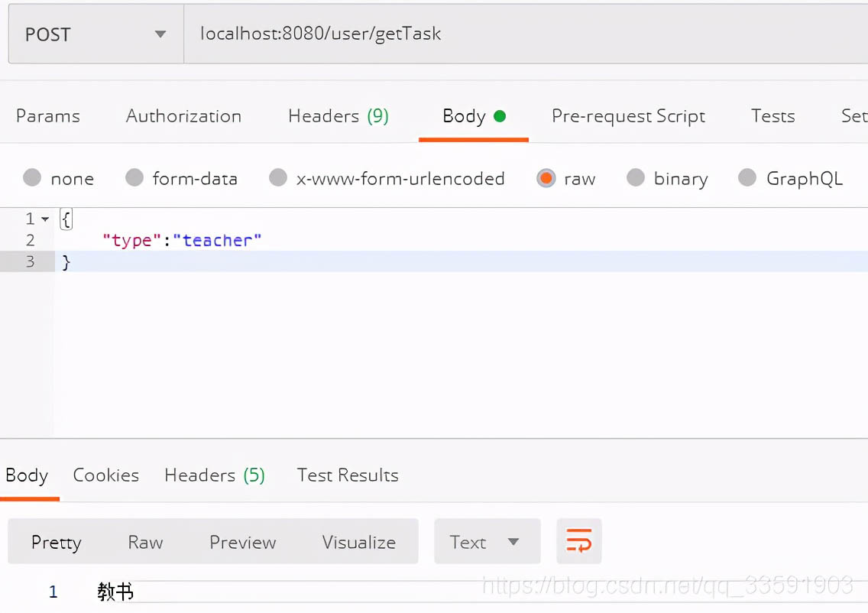Click the closing brace on line 3
This screenshot has width=868, height=613.
[x=66, y=261]
